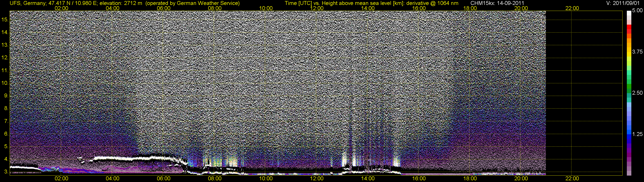The width and height of the screenshot is (644, 182).
Task: Click the color scale value 1.25
Action: 637,134
